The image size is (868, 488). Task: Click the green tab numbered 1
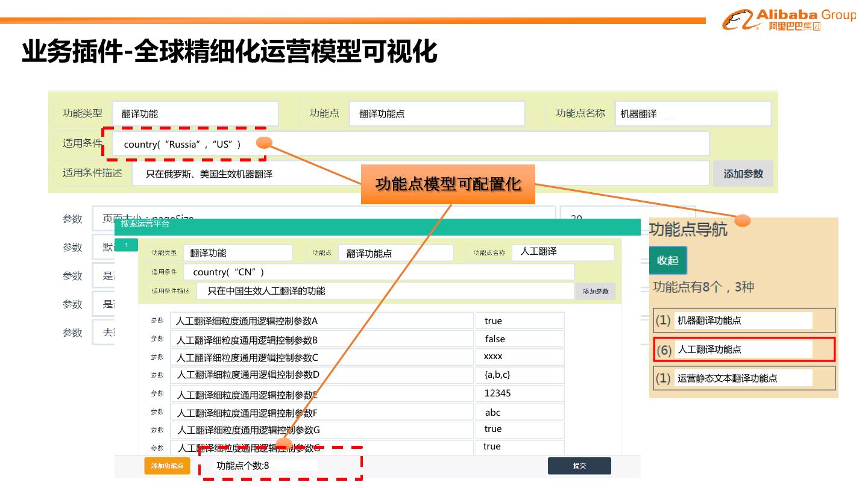coord(127,245)
